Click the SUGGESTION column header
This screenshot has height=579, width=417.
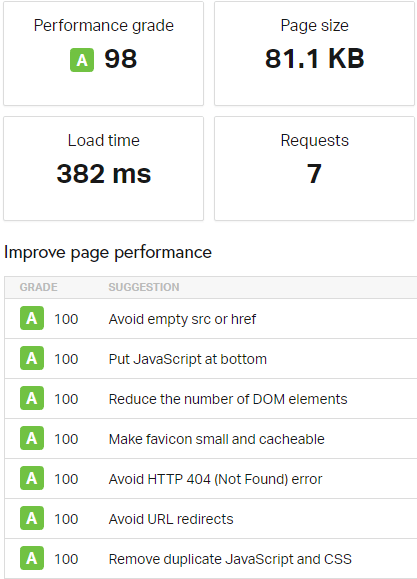click(x=144, y=287)
